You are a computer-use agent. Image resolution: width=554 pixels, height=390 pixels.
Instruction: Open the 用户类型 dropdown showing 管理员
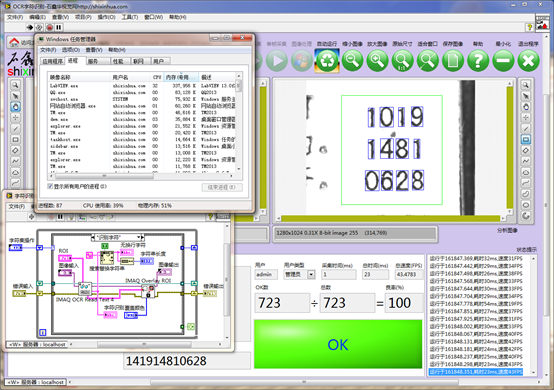point(311,274)
